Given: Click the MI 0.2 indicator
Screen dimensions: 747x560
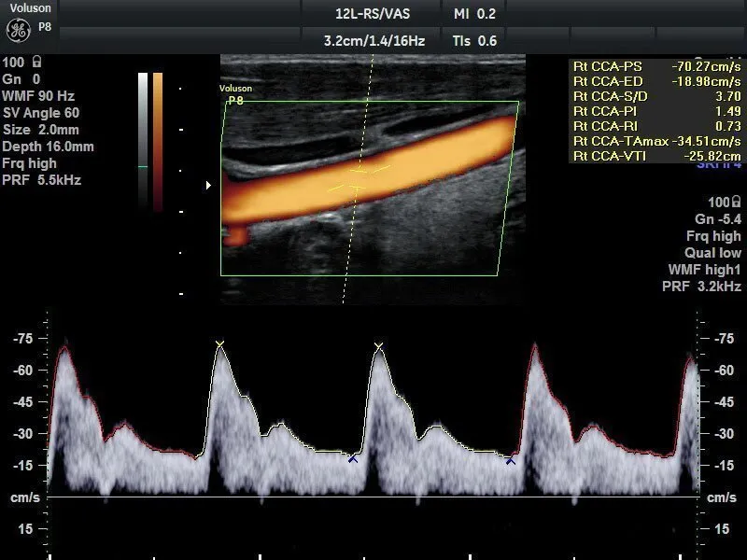Looking at the screenshot, I should (474, 15).
